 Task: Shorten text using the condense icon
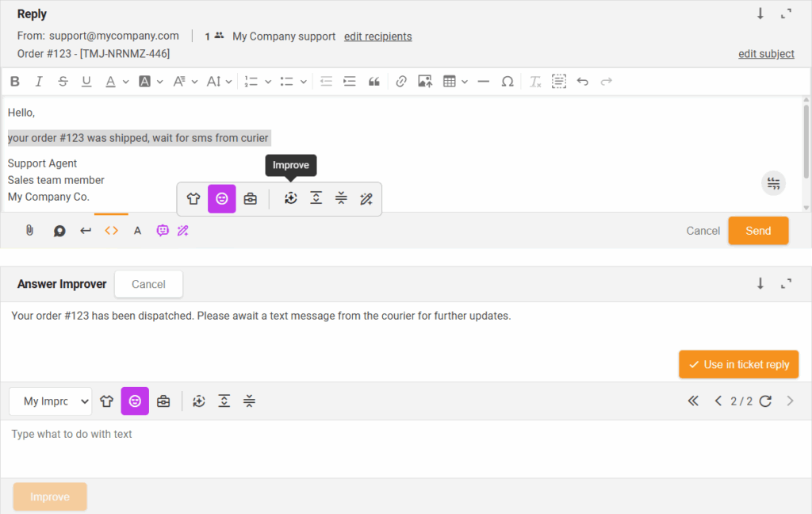pyautogui.click(x=341, y=198)
